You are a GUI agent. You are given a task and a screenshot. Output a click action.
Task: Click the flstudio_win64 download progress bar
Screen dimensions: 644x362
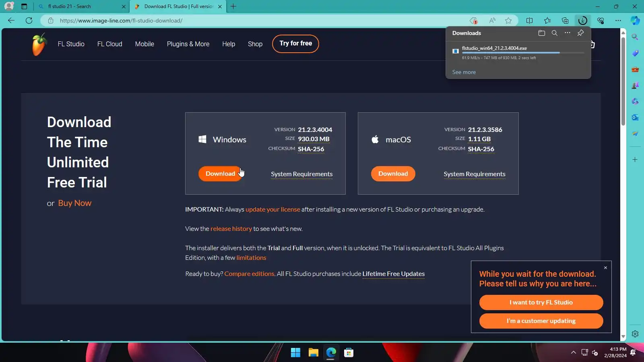point(523,53)
